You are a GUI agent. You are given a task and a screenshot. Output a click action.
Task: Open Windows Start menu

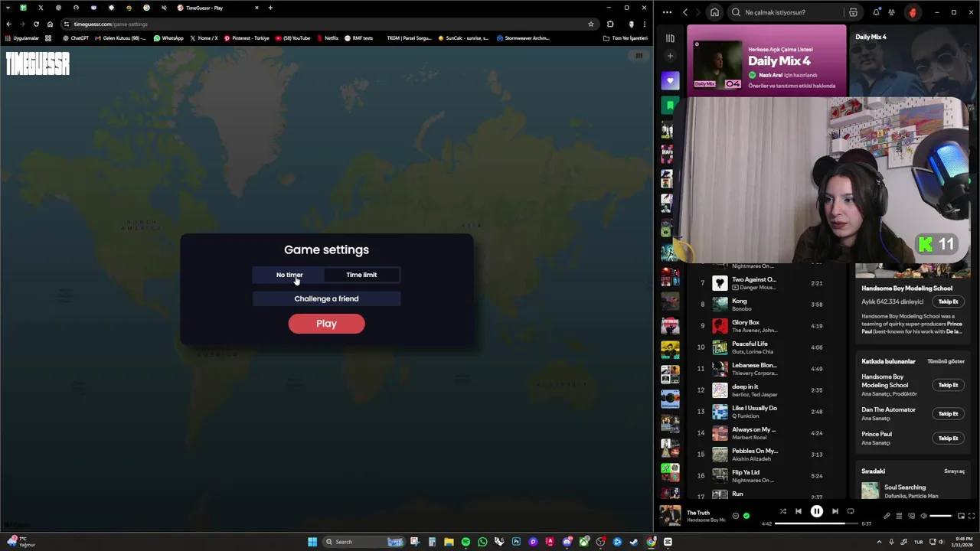[312, 542]
